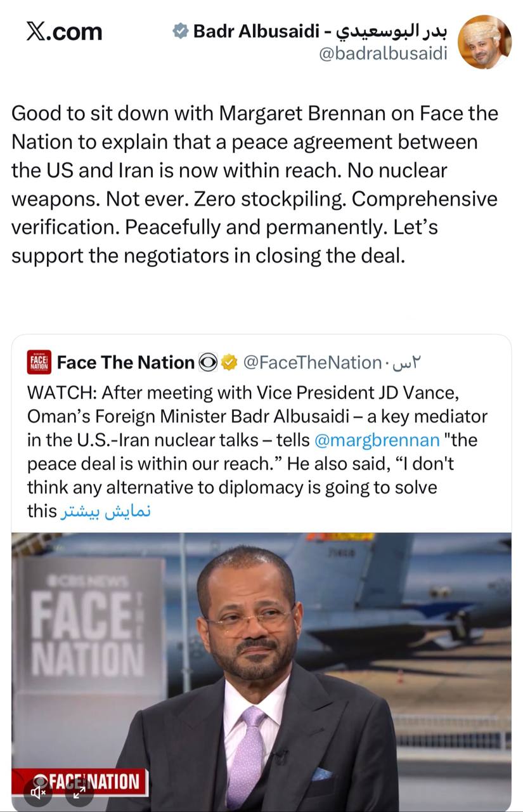Click the X.com logo
This screenshot has width=523, height=812.
point(64,31)
